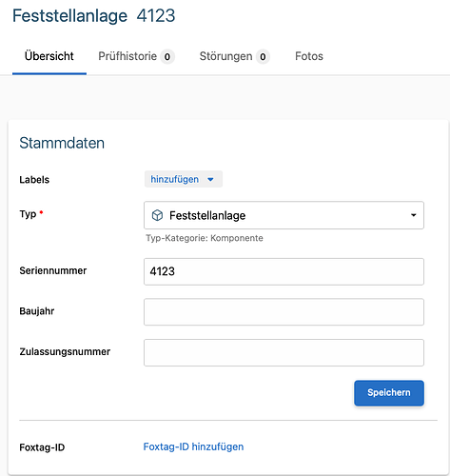Viewport: 450px width, 476px height.
Task: Click the Zulassungsnummer field label
Action: click(x=65, y=351)
